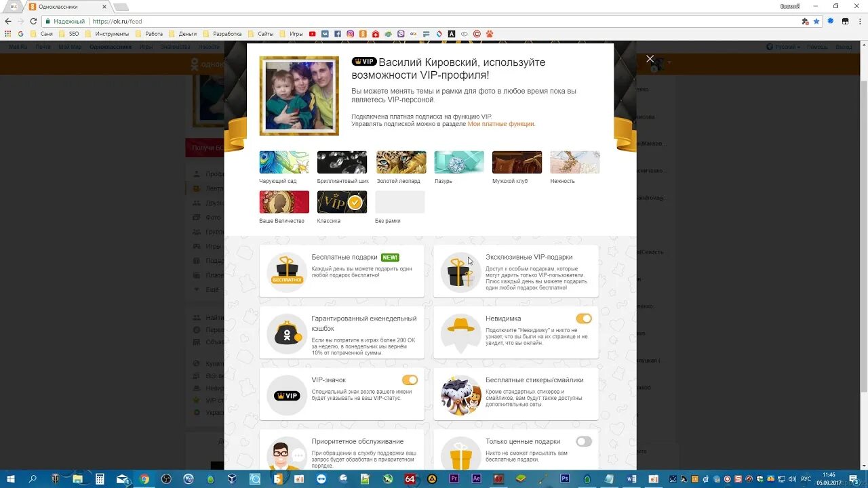This screenshot has width=868, height=488.
Task: Open Windows taskbar search
Action: [33, 479]
